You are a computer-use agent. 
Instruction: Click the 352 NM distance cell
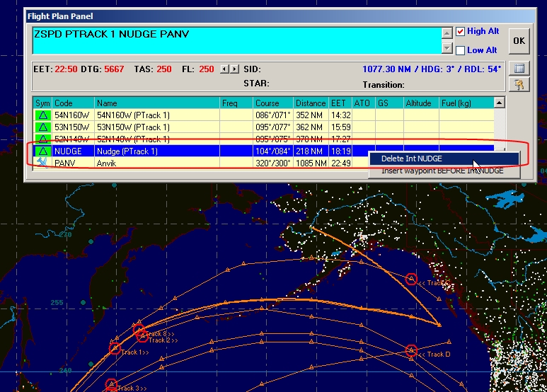(x=311, y=115)
